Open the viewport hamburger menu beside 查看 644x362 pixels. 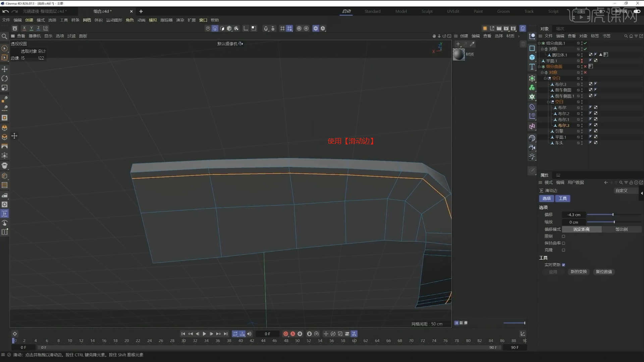13,36
